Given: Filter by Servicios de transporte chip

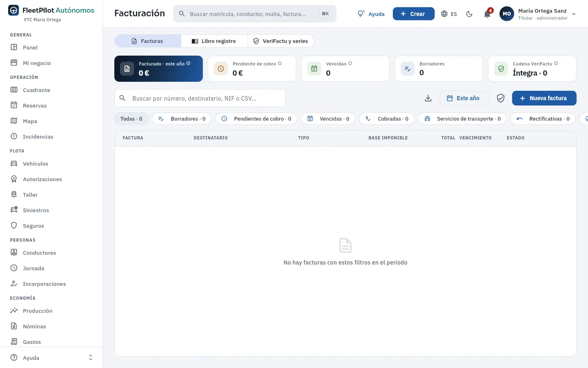Looking at the screenshot, I should [x=462, y=119].
